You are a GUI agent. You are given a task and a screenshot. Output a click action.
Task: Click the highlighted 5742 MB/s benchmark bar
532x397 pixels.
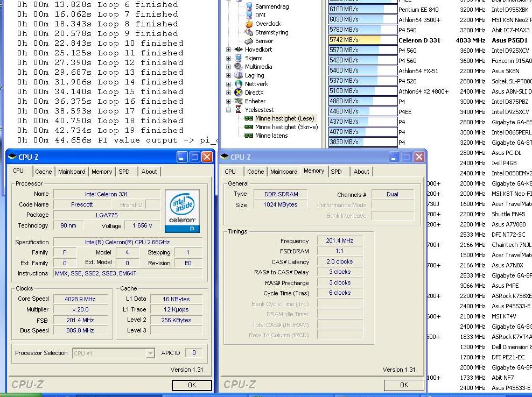pyautogui.click(x=363, y=40)
